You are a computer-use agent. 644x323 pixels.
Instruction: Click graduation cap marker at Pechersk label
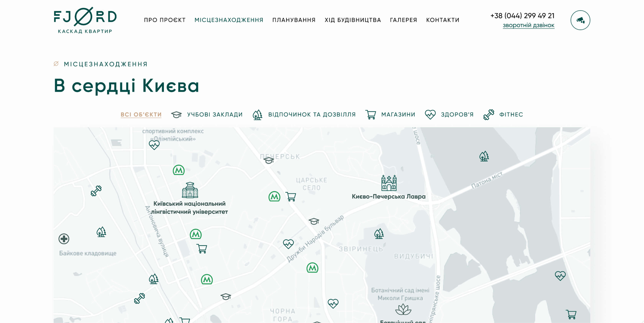point(269,160)
